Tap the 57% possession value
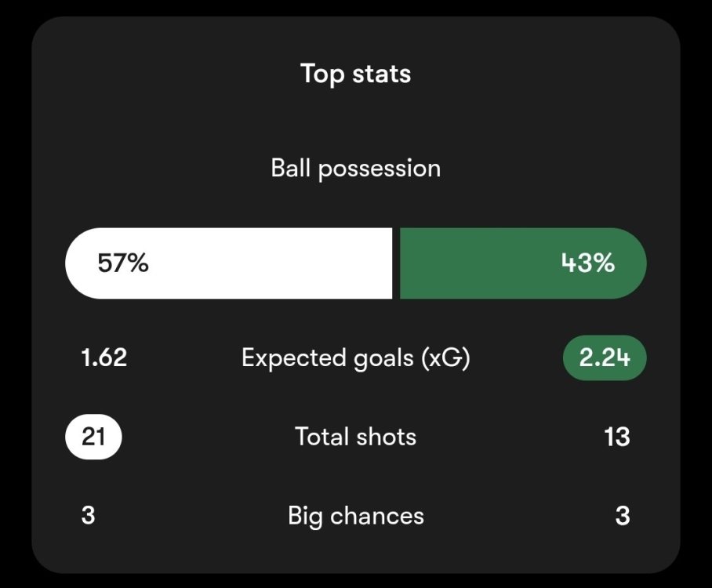This screenshot has width=712, height=588. tap(122, 263)
